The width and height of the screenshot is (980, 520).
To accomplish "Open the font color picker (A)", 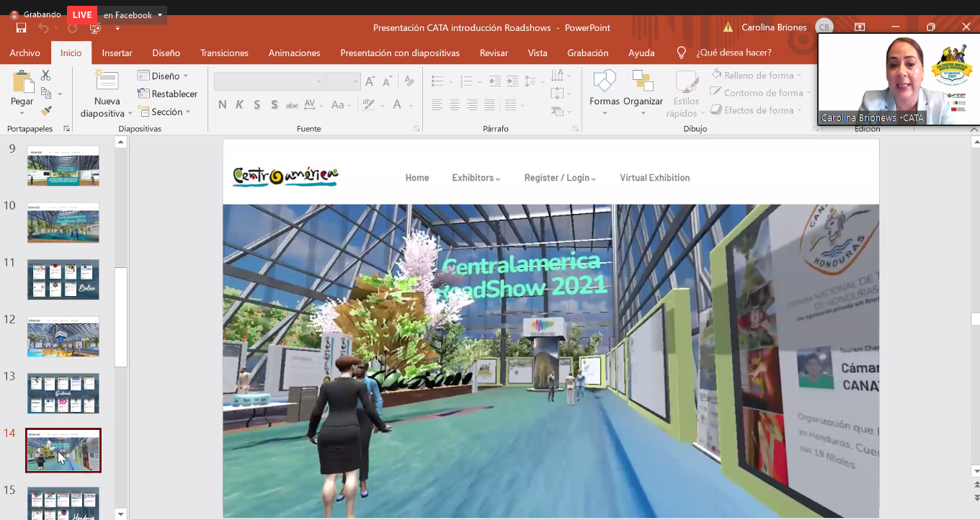I will 397,105.
